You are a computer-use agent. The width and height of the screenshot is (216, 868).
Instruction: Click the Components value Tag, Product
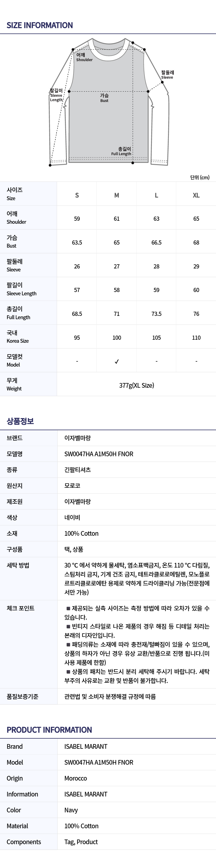click(81, 842)
